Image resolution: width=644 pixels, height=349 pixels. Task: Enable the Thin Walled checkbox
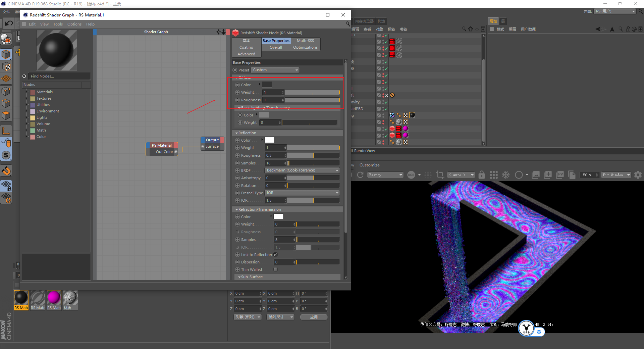click(x=276, y=269)
